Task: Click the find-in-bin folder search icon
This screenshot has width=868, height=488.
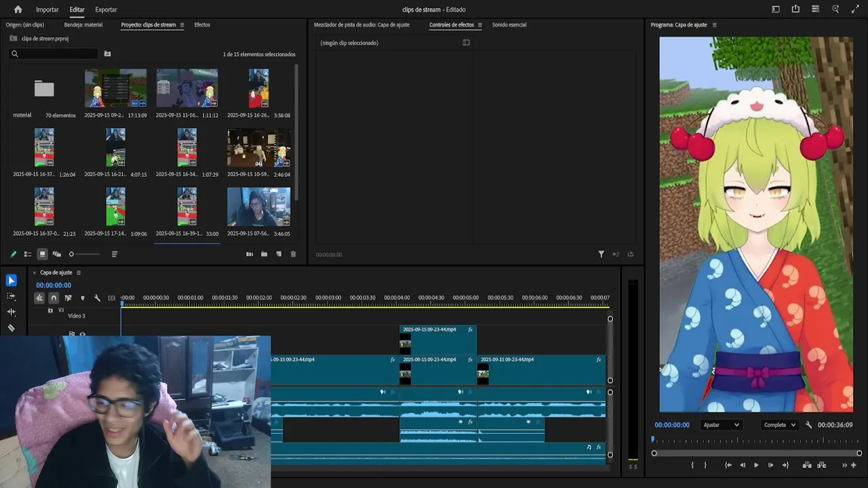Action: pos(107,54)
